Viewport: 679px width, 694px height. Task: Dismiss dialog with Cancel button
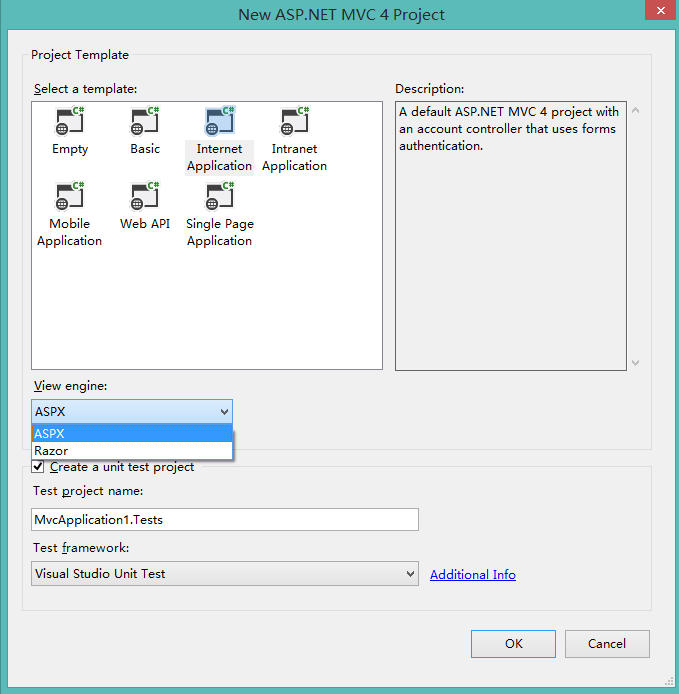607,644
